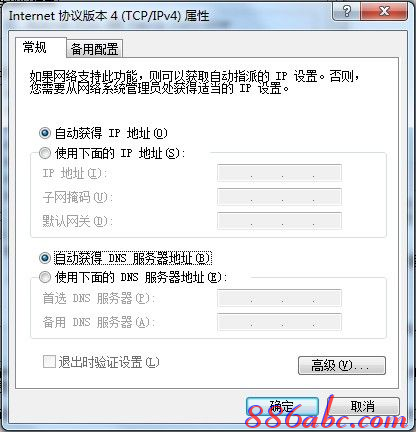
Task: Click the 退出时验证设置 label text
Action: click(109, 362)
